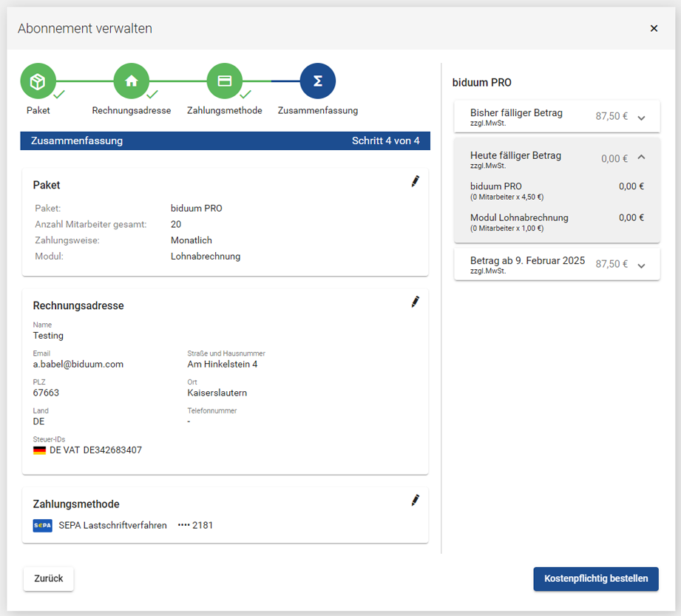The image size is (681, 616).
Task: Click the Zahlungsmethode credit card step icon
Action: (x=225, y=81)
